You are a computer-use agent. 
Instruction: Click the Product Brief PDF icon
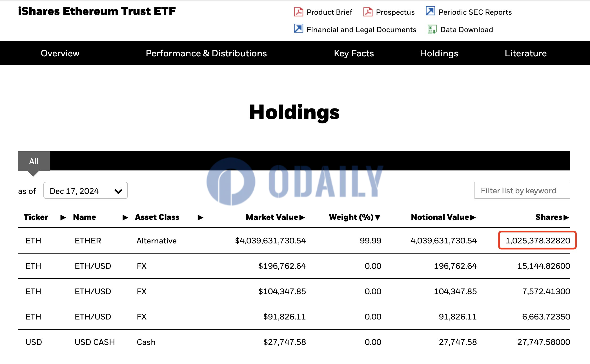(298, 12)
